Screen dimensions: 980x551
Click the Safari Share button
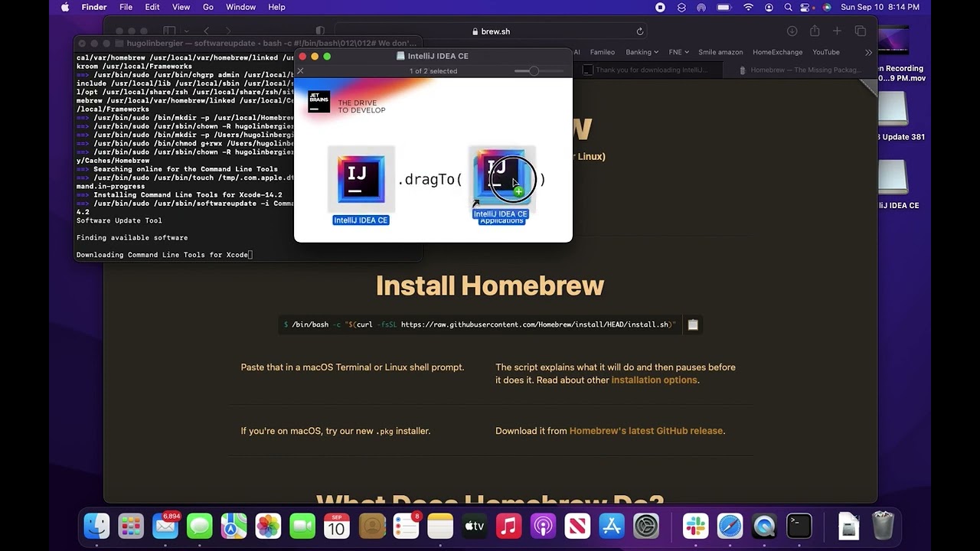815,31
